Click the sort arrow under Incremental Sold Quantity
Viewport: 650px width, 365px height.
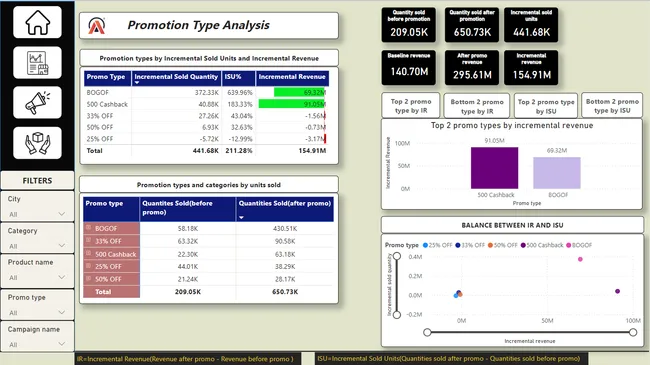(x=137, y=83)
